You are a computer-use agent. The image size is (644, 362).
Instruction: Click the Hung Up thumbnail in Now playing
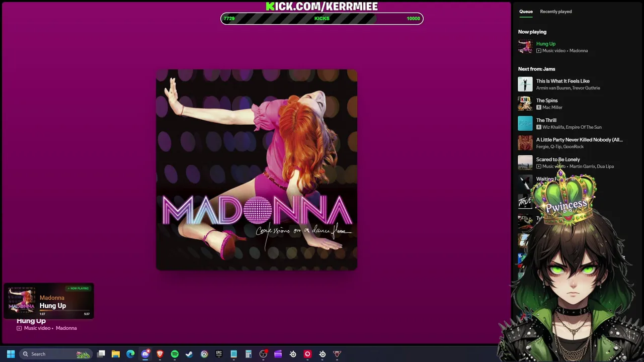(525, 47)
